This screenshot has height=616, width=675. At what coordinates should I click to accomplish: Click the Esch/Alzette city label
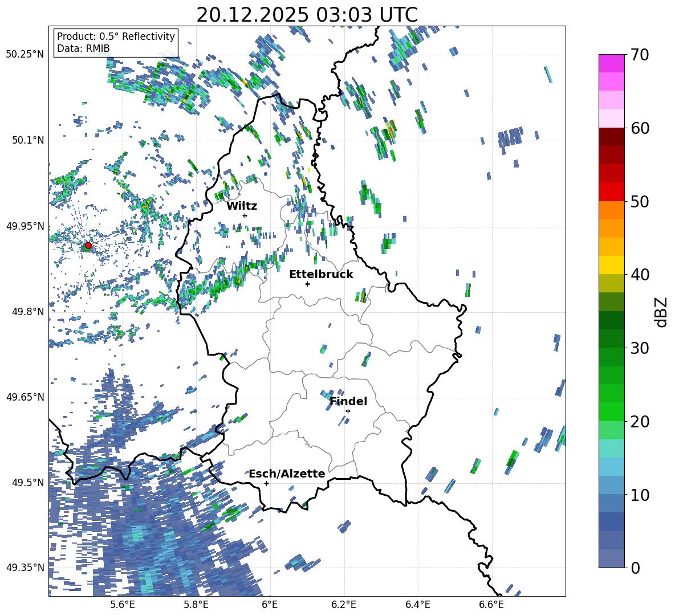coord(287,474)
